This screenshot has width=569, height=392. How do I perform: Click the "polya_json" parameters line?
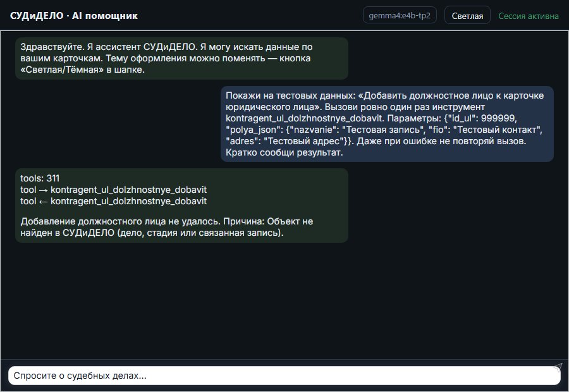click(384, 130)
